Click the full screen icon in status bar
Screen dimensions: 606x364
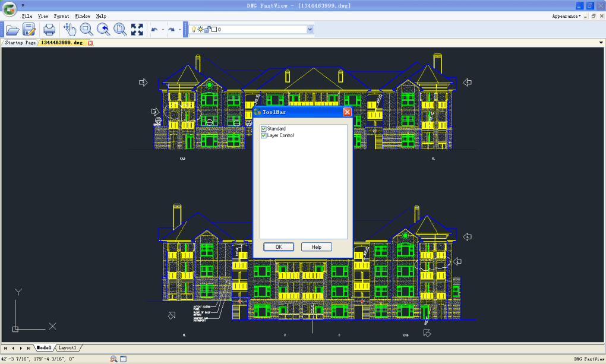[x=122, y=358]
